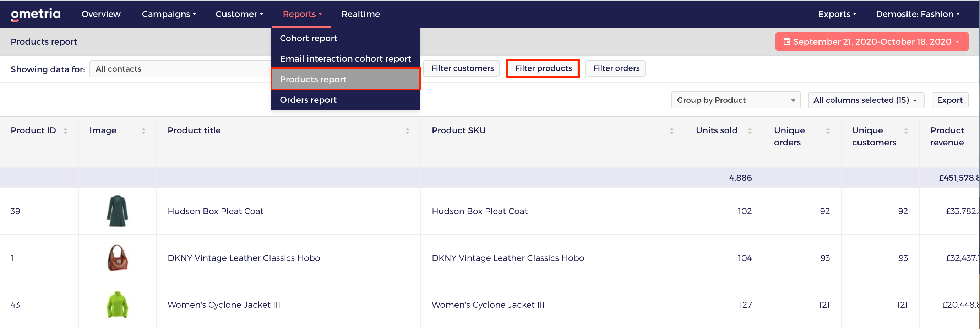Sort by Product title column arrows

pyautogui.click(x=408, y=131)
